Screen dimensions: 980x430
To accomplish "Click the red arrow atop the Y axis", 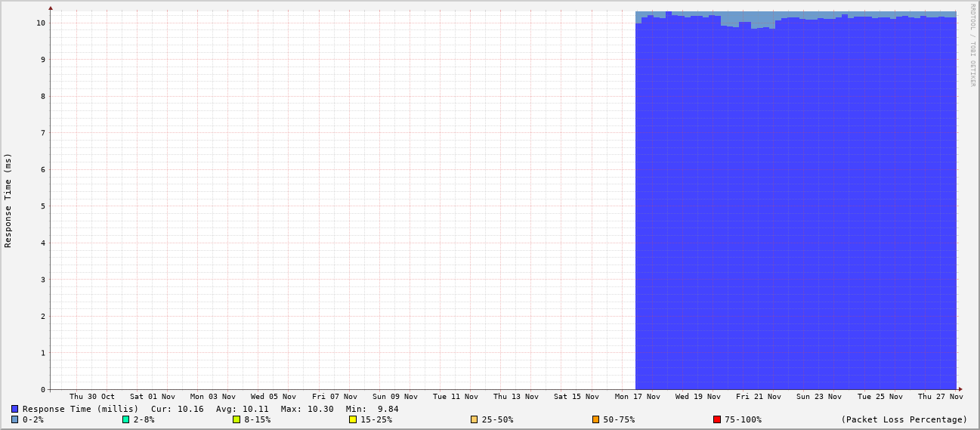I will coord(51,8).
